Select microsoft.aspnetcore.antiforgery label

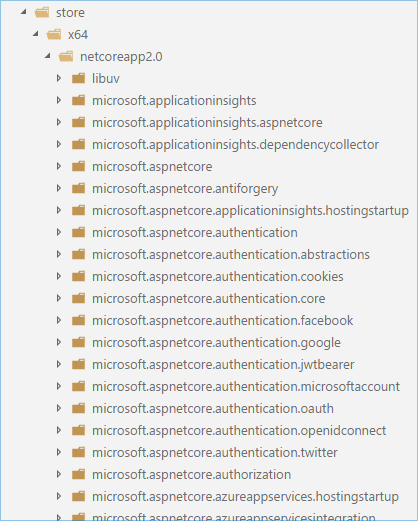click(x=185, y=189)
